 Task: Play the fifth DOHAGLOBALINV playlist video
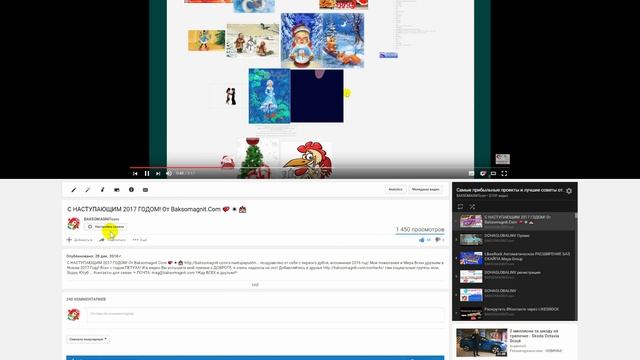pyautogui.click(x=514, y=295)
